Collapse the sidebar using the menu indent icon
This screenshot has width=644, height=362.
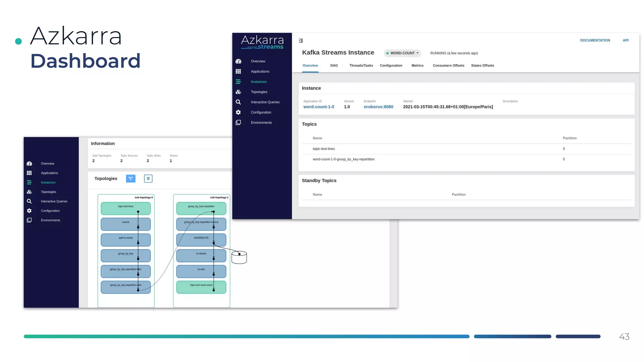pos(301,41)
